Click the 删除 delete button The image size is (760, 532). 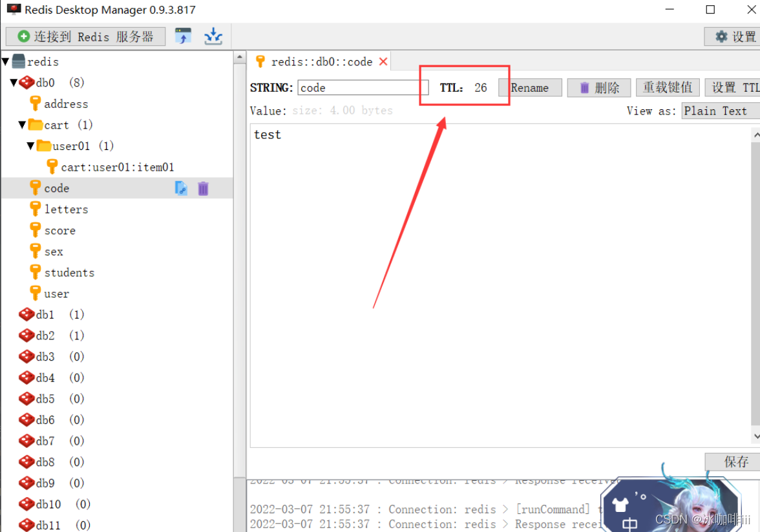point(599,88)
